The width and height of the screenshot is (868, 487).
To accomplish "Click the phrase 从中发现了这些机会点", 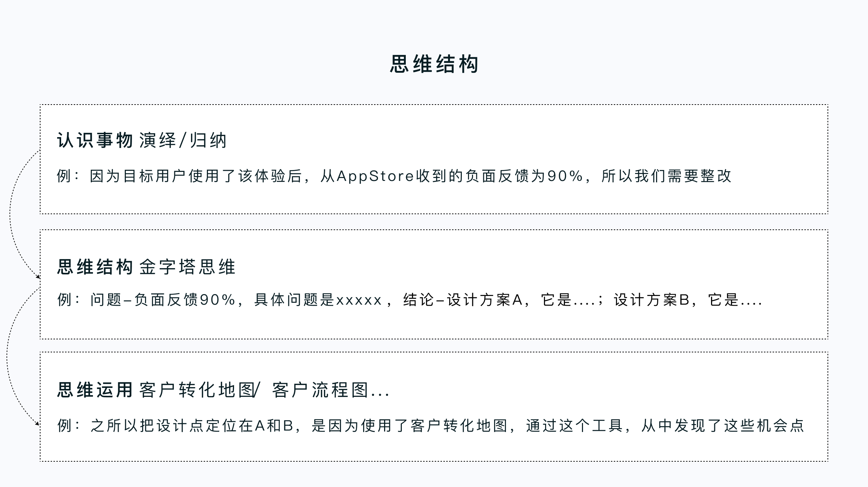I will coord(723,426).
